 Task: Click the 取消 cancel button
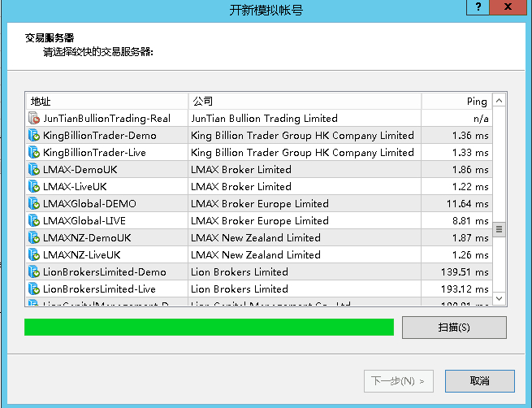[x=480, y=381]
